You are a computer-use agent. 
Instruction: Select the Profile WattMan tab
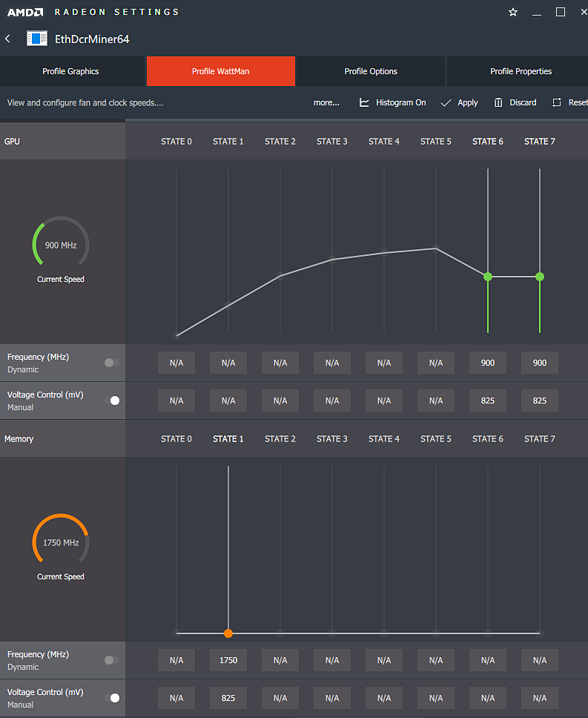coord(220,71)
